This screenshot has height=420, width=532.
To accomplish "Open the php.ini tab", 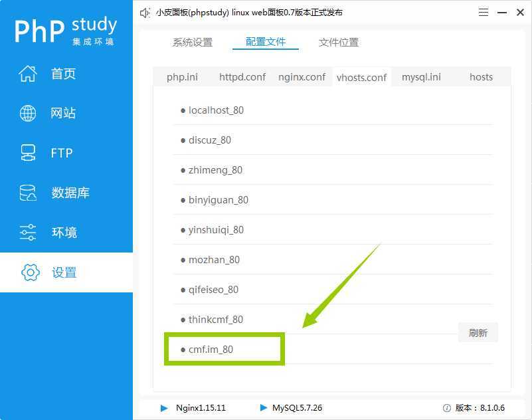I will tap(182, 77).
